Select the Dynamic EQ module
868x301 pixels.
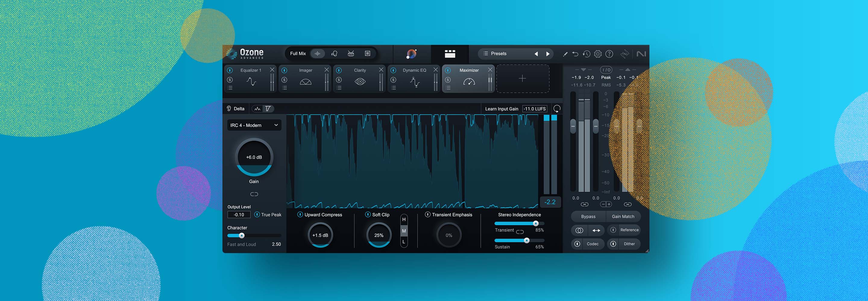[414, 79]
